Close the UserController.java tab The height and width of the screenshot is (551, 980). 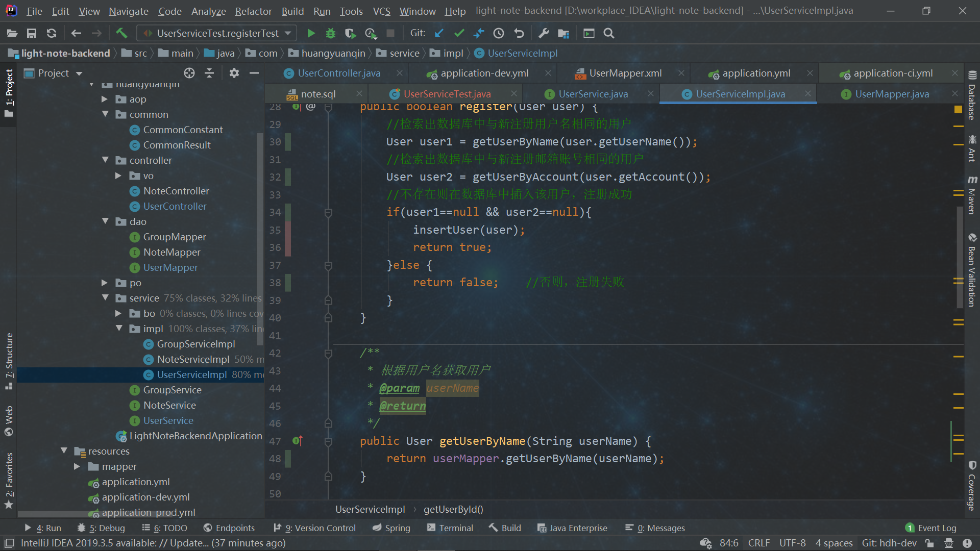click(x=400, y=73)
